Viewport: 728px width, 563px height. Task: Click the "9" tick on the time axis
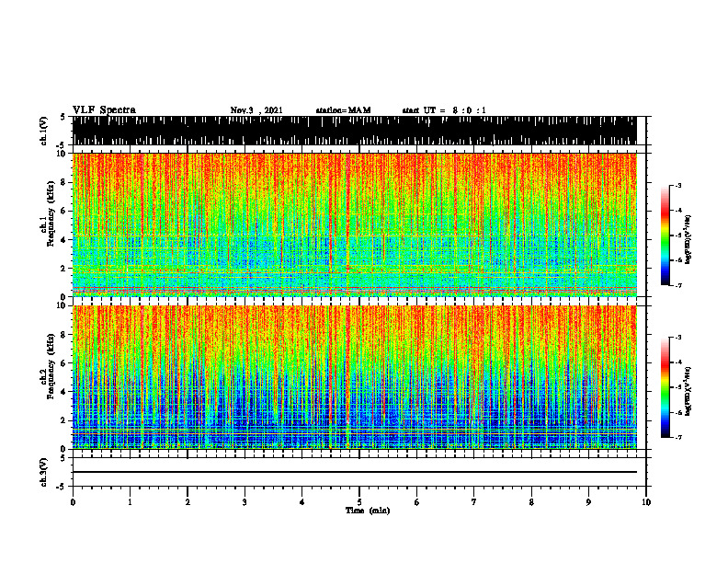click(x=588, y=502)
